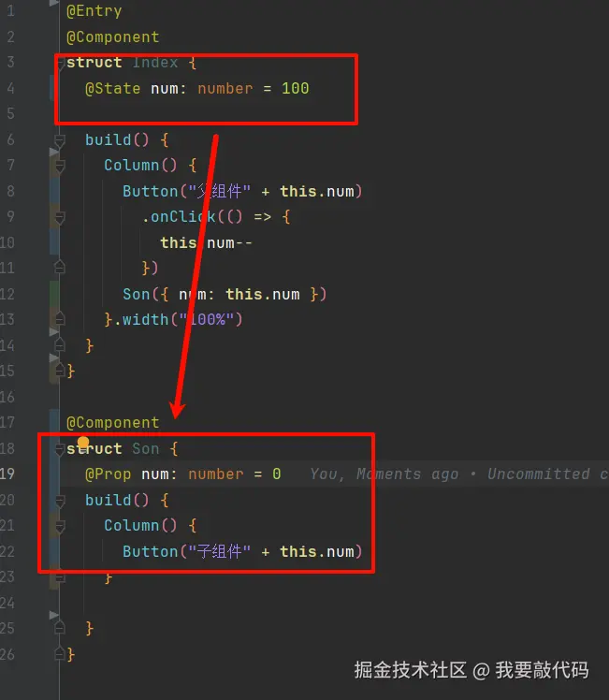This screenshot has height=700, width=609.
Task: Click the value 100 on line 4
Action: point(296,88)
